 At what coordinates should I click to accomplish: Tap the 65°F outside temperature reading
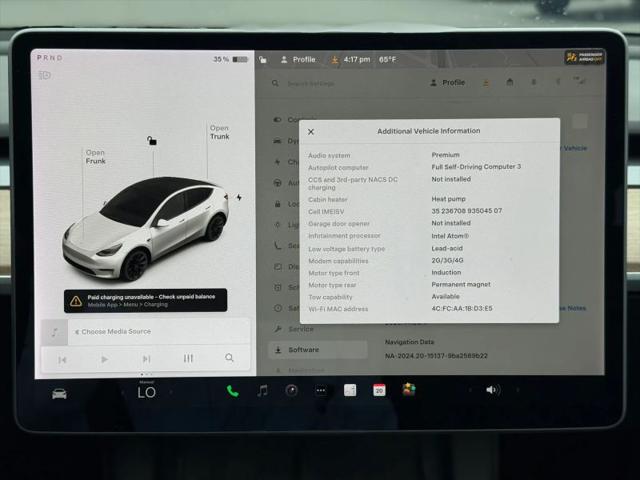(x=387, y=60)
